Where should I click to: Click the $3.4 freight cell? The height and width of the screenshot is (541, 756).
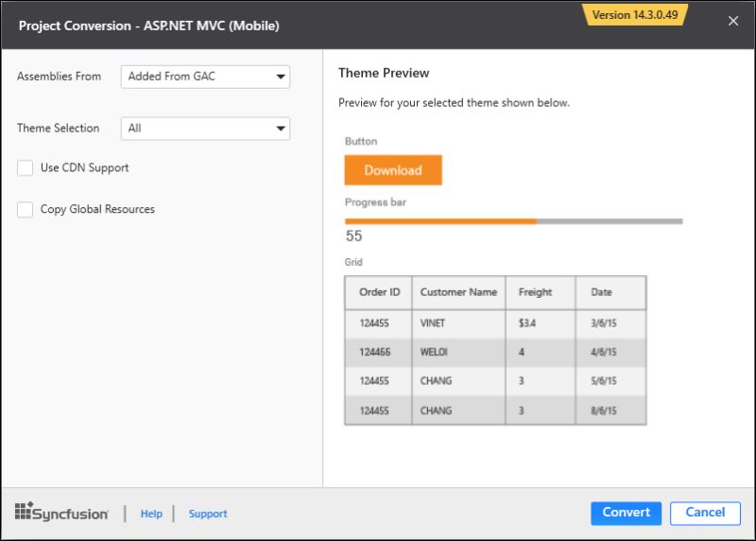[x=541, y=323]
